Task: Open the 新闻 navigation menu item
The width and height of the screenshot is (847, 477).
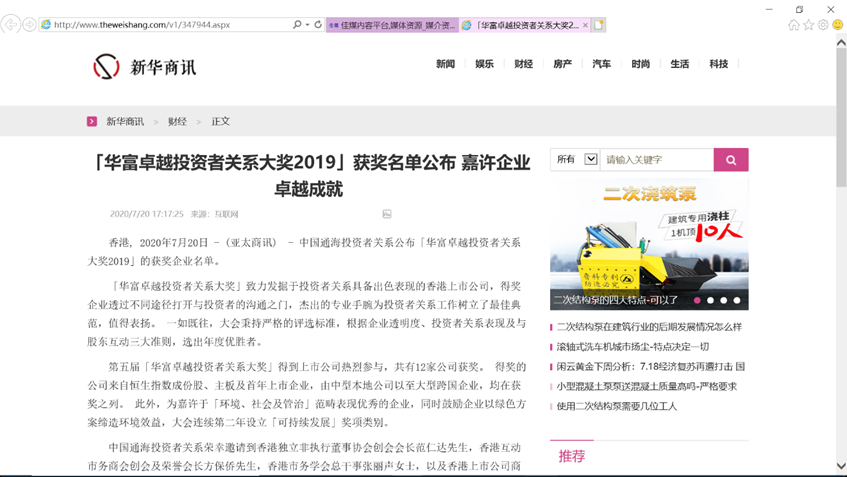Action: click(446, 64)
